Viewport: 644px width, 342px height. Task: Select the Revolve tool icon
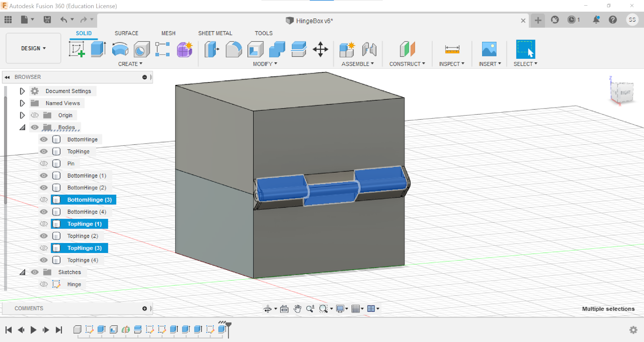tap(120, 49)
